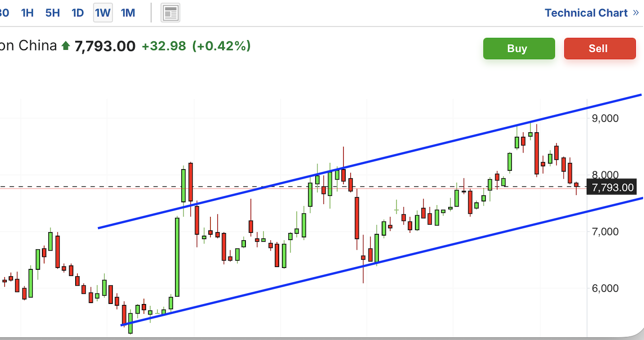This screenshot has height=340, width=644.
Task: Click the 6,000 axis label
Action: 605,288
